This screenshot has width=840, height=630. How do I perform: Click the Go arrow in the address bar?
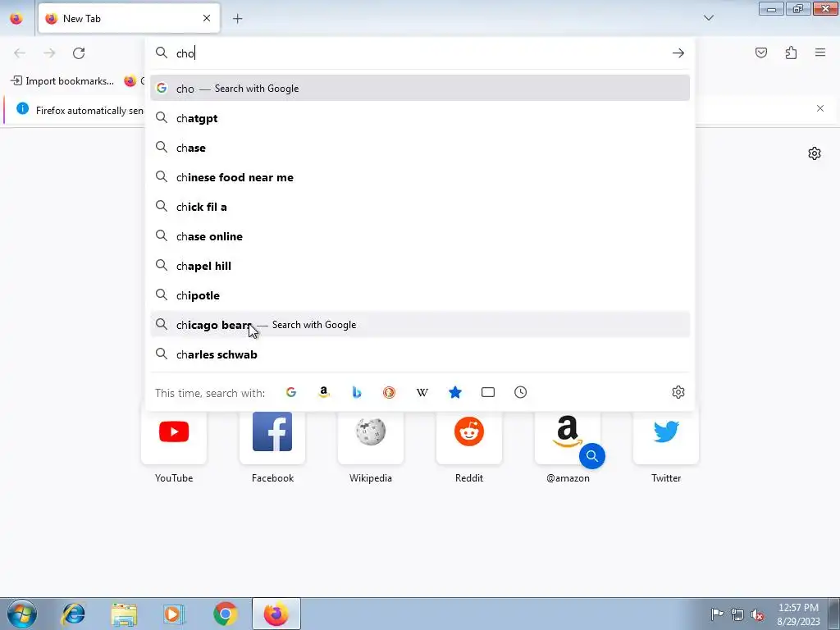[678, 53]
